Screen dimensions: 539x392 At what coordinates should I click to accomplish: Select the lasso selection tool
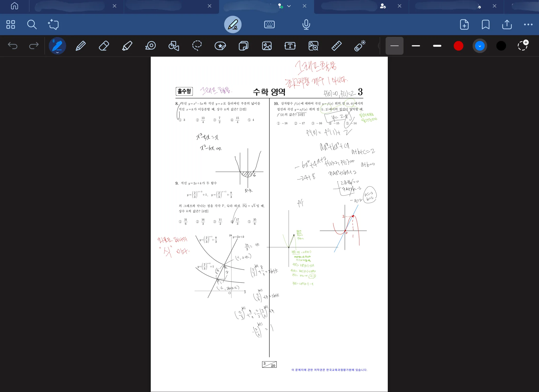click(x=197, y=46)
